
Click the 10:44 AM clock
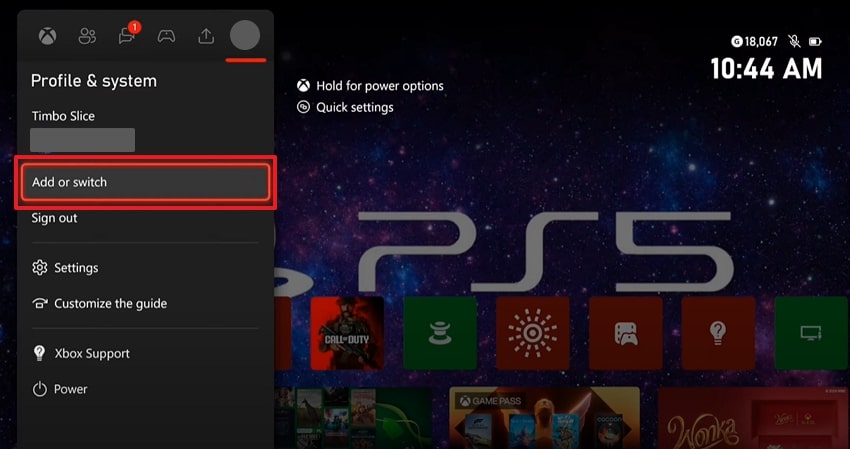tap(766, 69)
